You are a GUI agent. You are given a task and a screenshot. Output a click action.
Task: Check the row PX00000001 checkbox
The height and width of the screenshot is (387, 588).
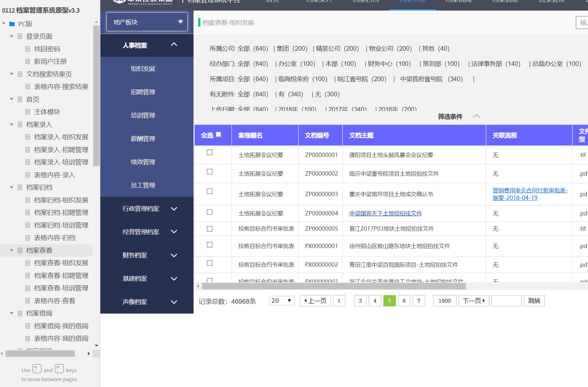210,245
